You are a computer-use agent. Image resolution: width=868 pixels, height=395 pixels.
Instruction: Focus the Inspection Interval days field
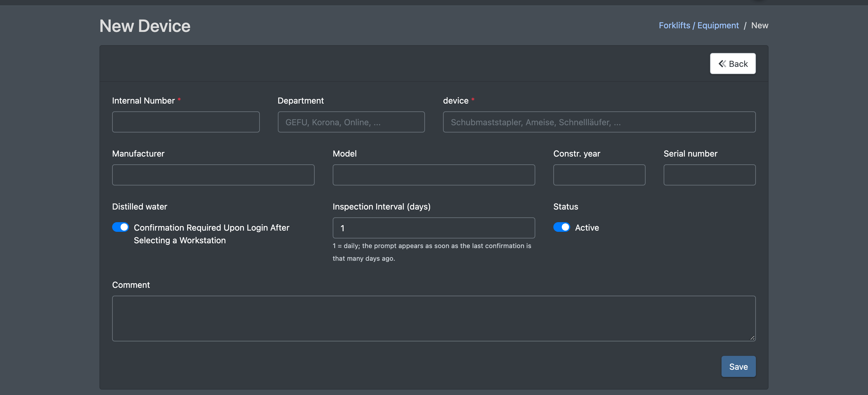coord(434,228)
